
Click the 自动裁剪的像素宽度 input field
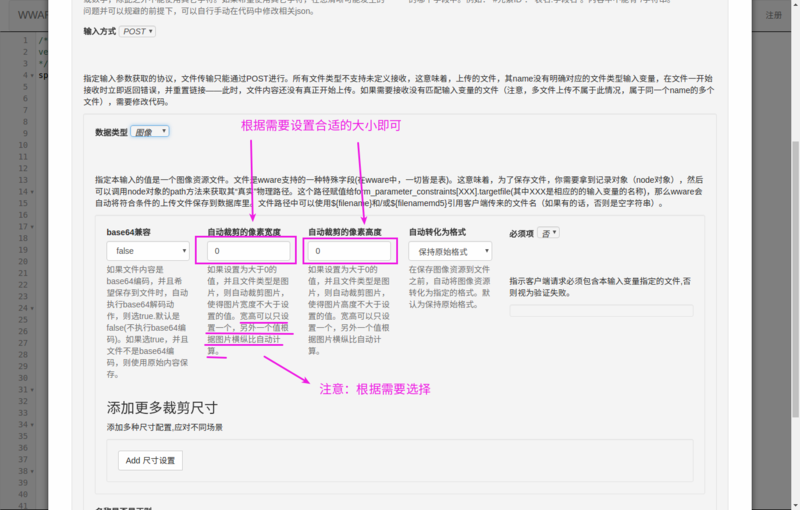pos(248,251)
